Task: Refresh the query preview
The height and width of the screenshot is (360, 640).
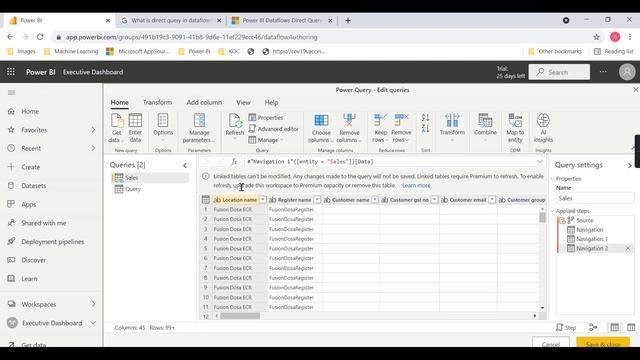Action: 235,126
